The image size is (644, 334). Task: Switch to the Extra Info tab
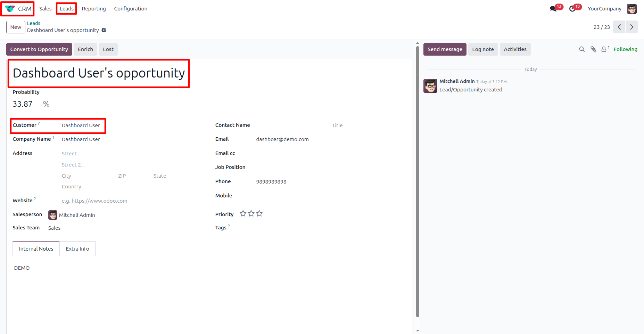pos(77,249)
